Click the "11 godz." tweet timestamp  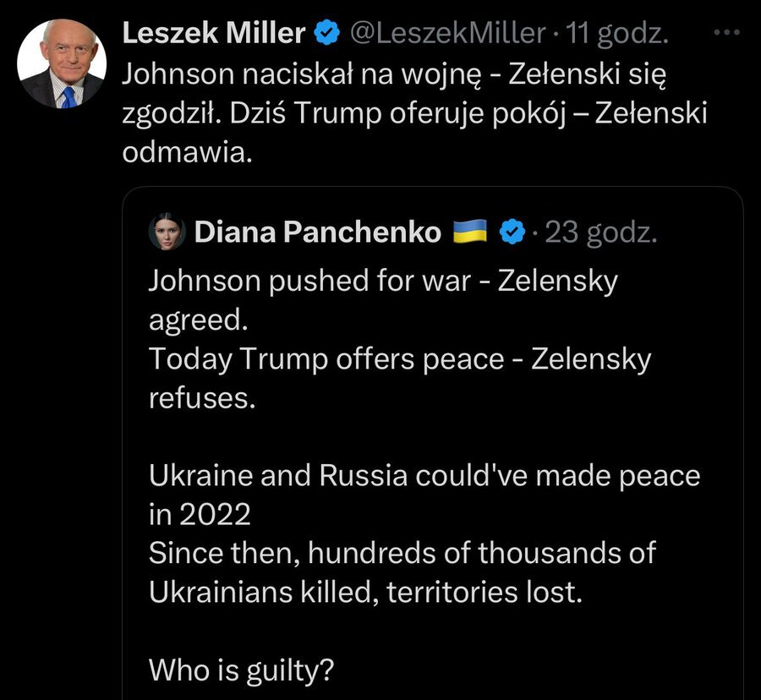pyautogui.click(x=619, y=34)
